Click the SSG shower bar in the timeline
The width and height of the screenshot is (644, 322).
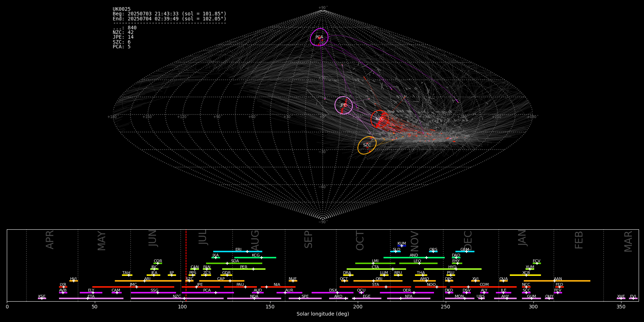click(x=153, y=293)
